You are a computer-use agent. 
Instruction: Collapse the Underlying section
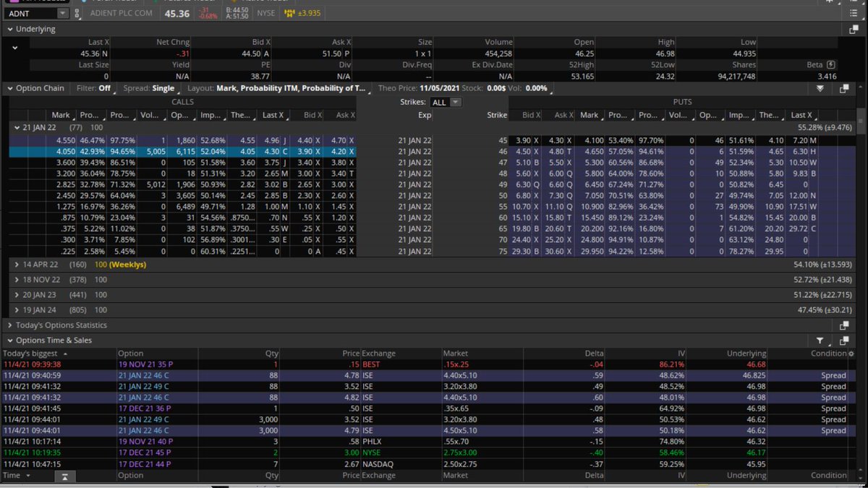point(9,29)
